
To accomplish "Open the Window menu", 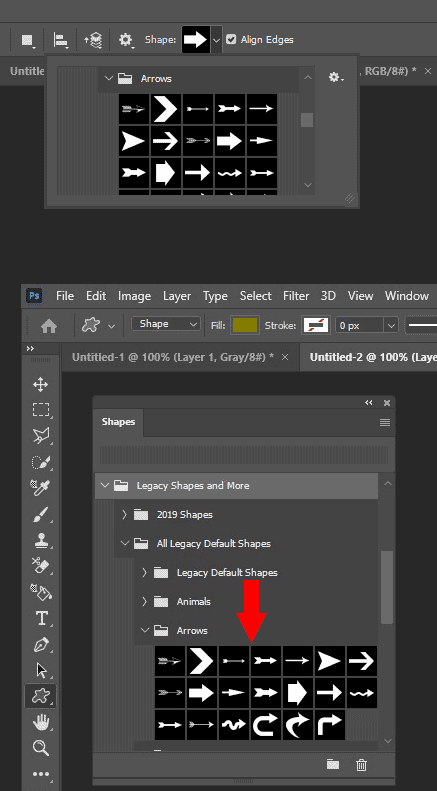I will click(x=407, y=296).
